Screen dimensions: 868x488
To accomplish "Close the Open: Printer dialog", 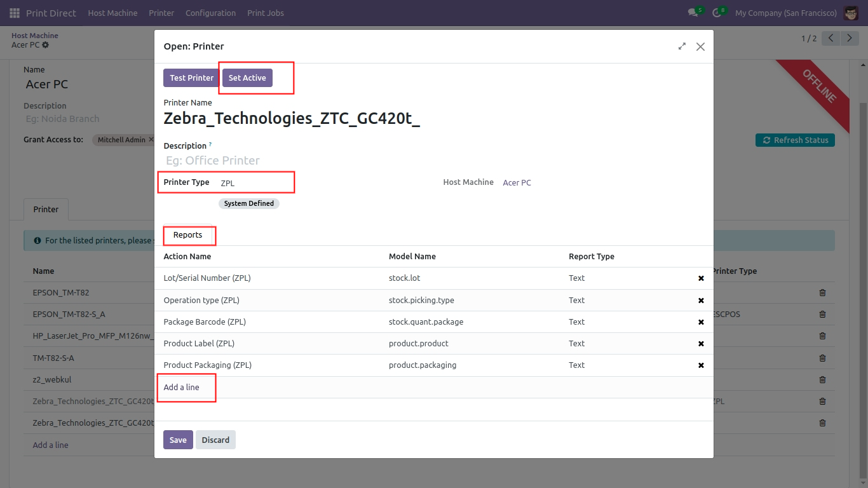I will pos(700,46).
